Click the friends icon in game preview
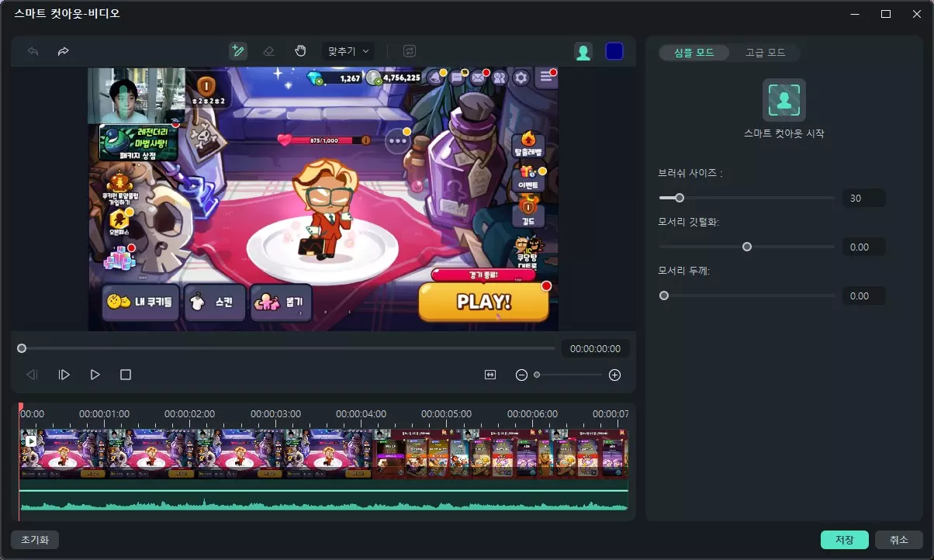Viewport: 934px width, 560px height. (500, 77)
